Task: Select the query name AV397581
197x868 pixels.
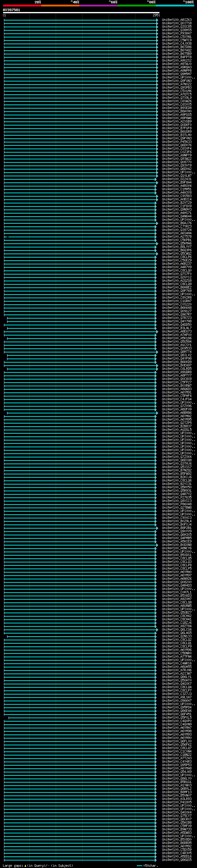Action: pyautogui.click(x=11, y=10)
